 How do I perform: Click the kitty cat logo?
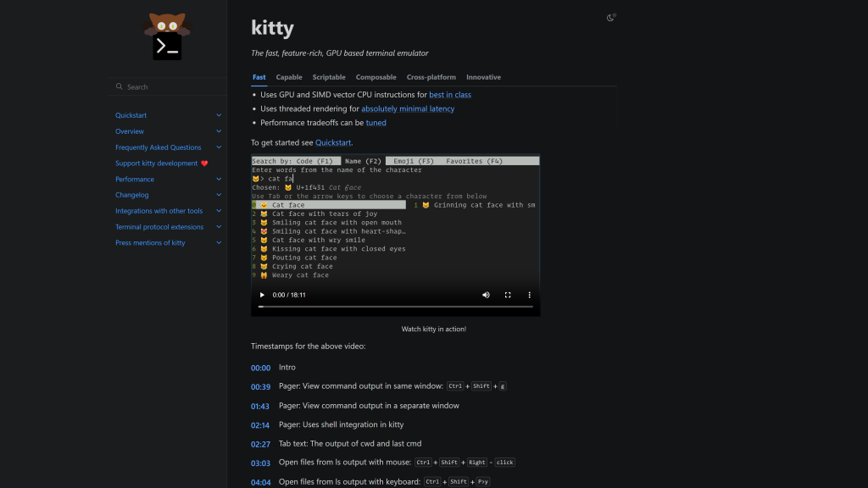click(167, 36)
